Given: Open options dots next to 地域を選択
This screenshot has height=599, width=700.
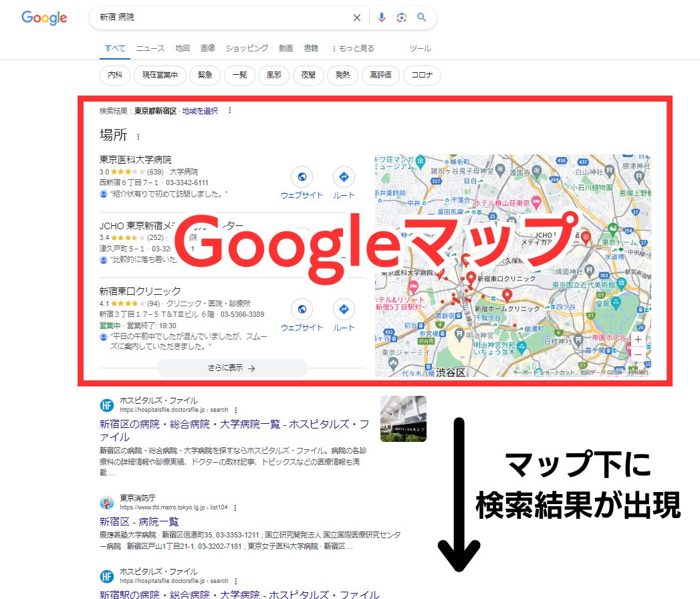Looking at the screenshot, I should tap(230, 110).
